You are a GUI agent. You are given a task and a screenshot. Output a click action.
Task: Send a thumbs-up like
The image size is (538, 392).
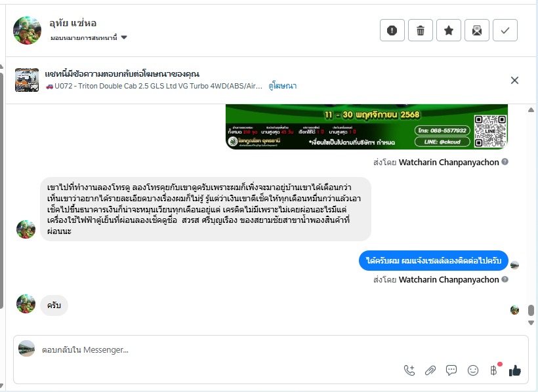coord(514,370)
